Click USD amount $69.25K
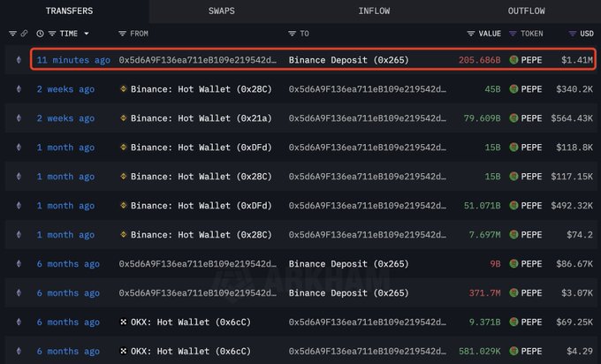This screenshot has height=364, width=601. tap(574, 322)
